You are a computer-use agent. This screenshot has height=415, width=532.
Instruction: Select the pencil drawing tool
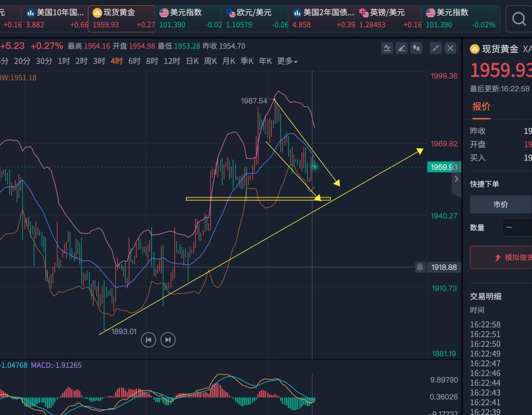coord(401,48)
